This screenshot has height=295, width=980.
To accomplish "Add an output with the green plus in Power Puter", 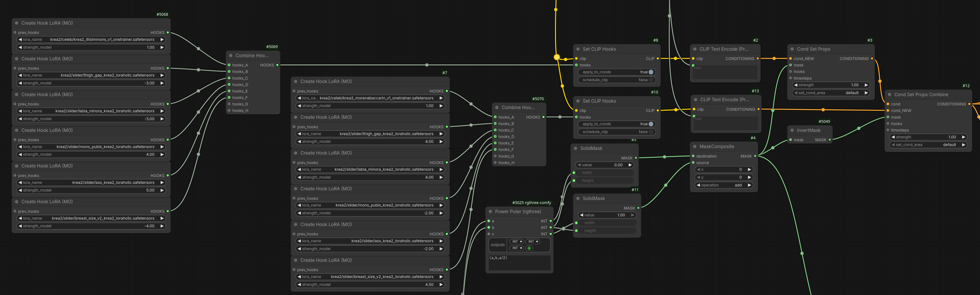I will (x=529, y=248).
